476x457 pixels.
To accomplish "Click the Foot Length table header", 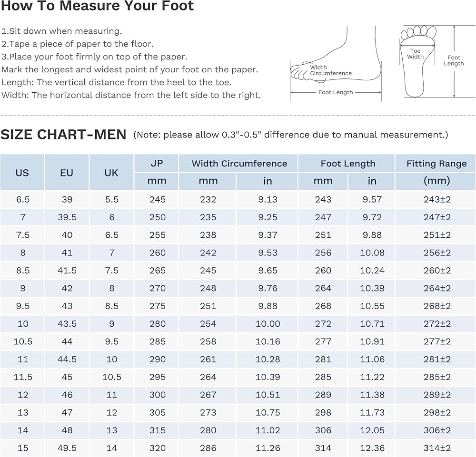I will tap(347, 163).
